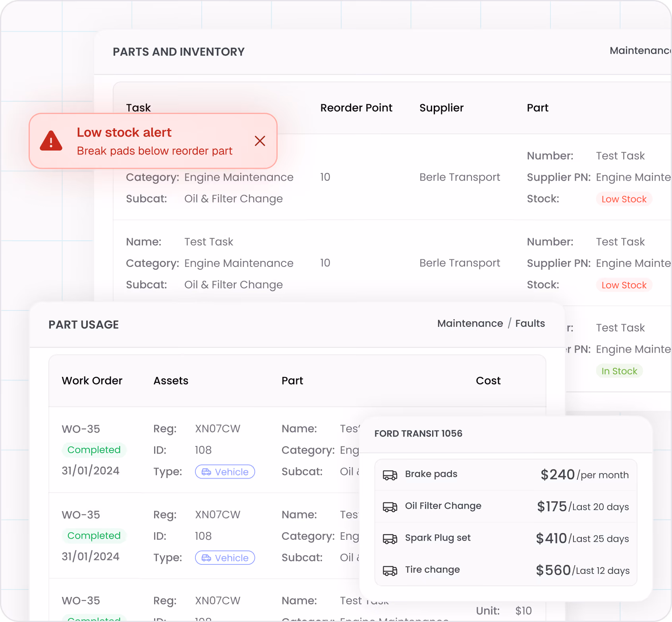Click the truck icon beside Spark Plug set

[x=390, y=538]
